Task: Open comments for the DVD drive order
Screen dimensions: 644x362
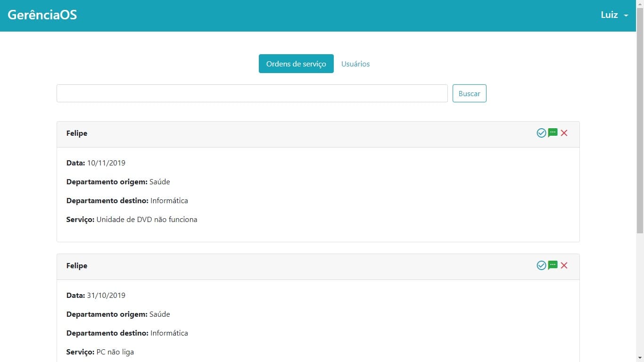Action: pyautogui.click(x=553, y=133)
